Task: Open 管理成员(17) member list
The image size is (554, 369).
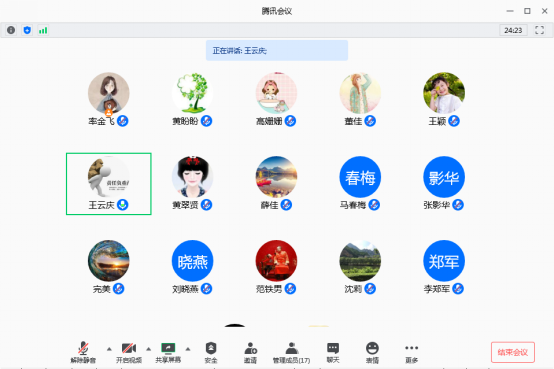Action: tap(291, 352)
